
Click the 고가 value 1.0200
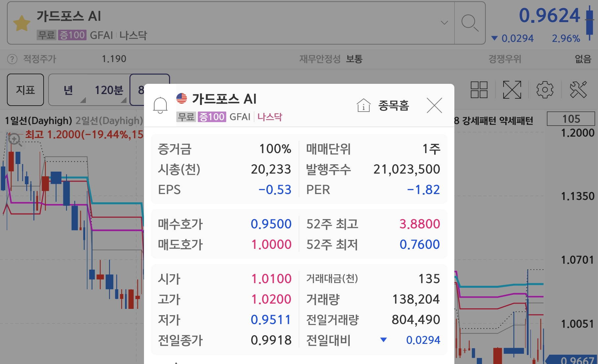coord(271,299)
